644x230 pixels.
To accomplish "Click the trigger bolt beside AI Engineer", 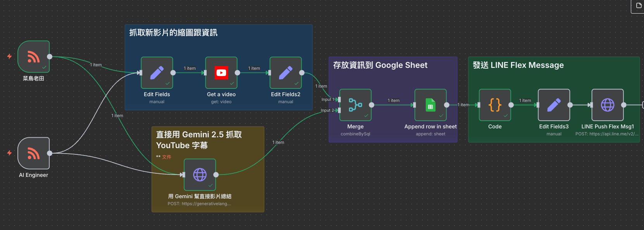I will coord(9,153).
